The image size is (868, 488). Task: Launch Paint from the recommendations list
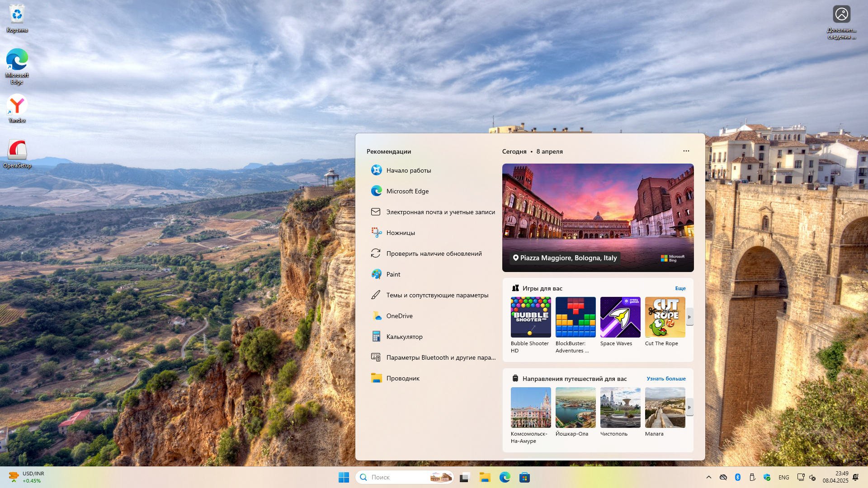pos(393,274)
